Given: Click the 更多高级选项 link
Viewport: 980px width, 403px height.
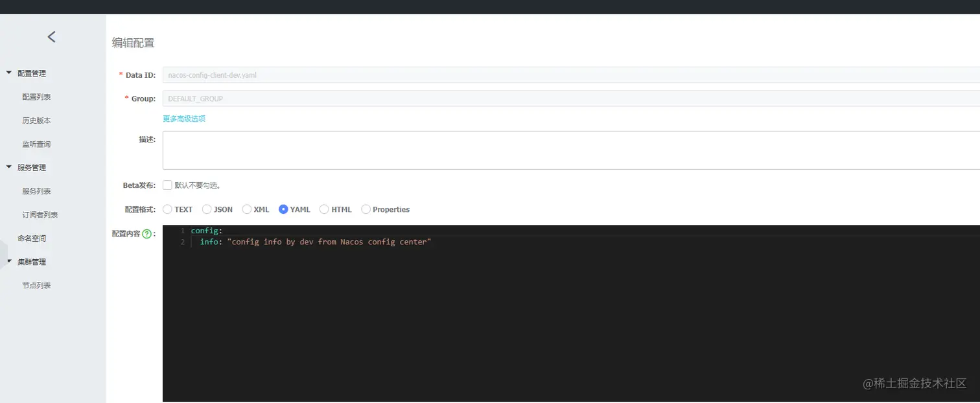Looking at the screenshot, I should click(184, 119).
